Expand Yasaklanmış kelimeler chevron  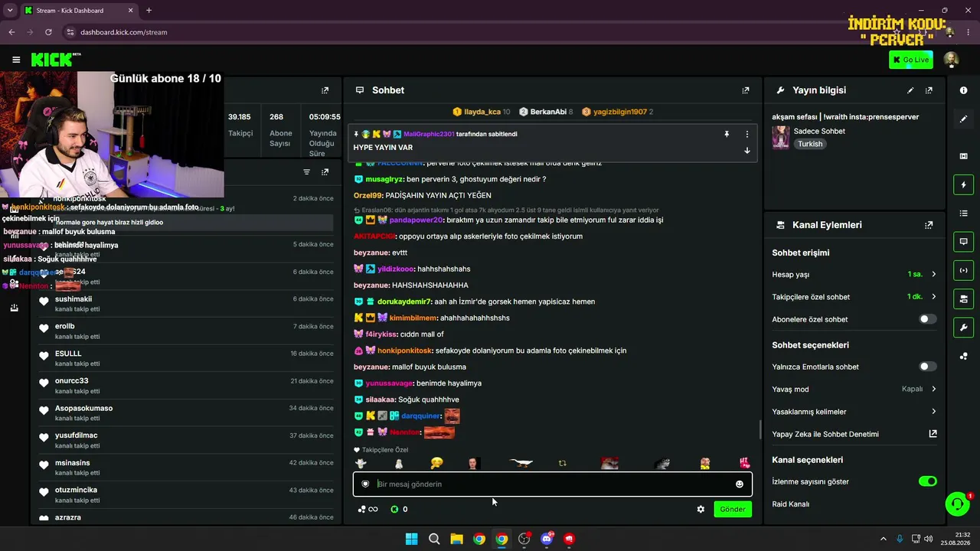(x=933, y=412)
